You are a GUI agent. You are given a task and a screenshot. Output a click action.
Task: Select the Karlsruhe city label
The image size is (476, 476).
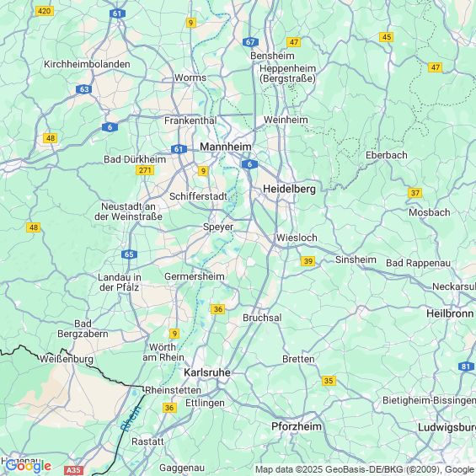tap(207, 372)
